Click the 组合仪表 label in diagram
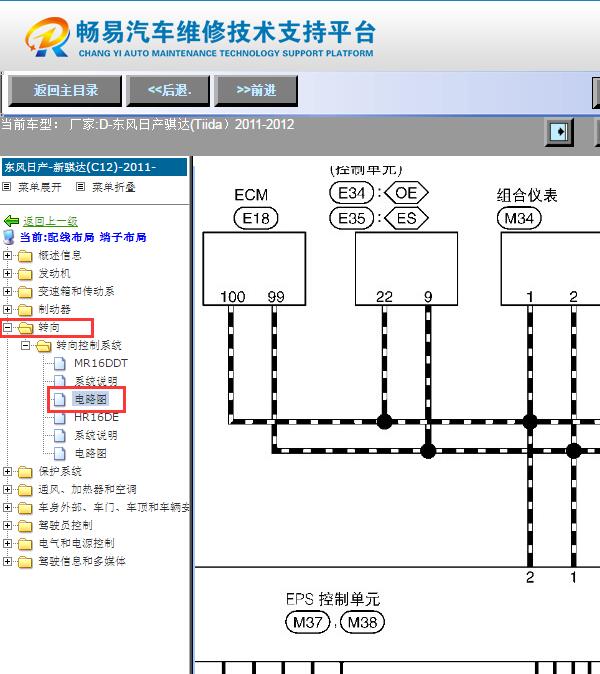The width and height of the screenshot is (600, 674). point(527,195)
